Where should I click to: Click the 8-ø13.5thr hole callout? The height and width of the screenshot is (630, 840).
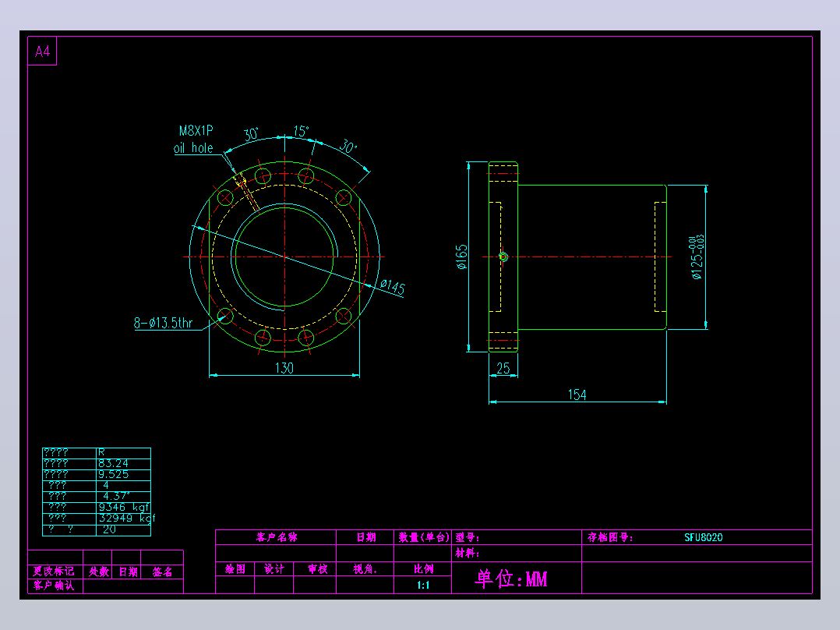(163, 323)
